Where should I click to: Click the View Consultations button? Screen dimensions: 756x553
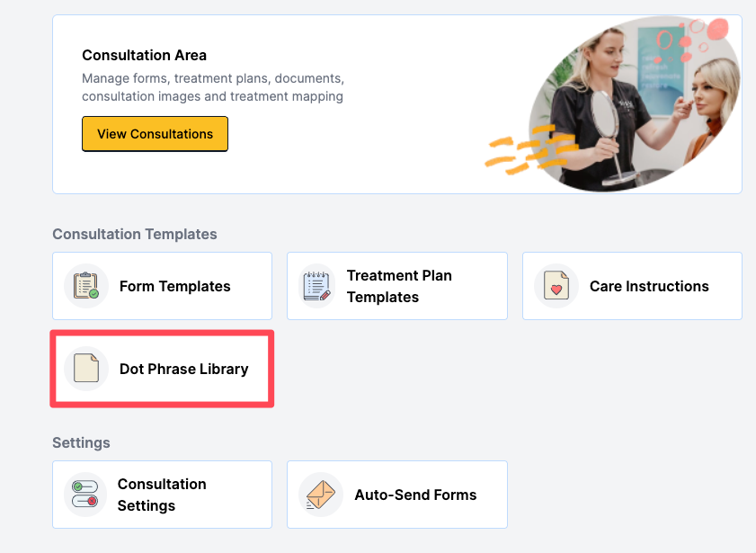(155, 134)
